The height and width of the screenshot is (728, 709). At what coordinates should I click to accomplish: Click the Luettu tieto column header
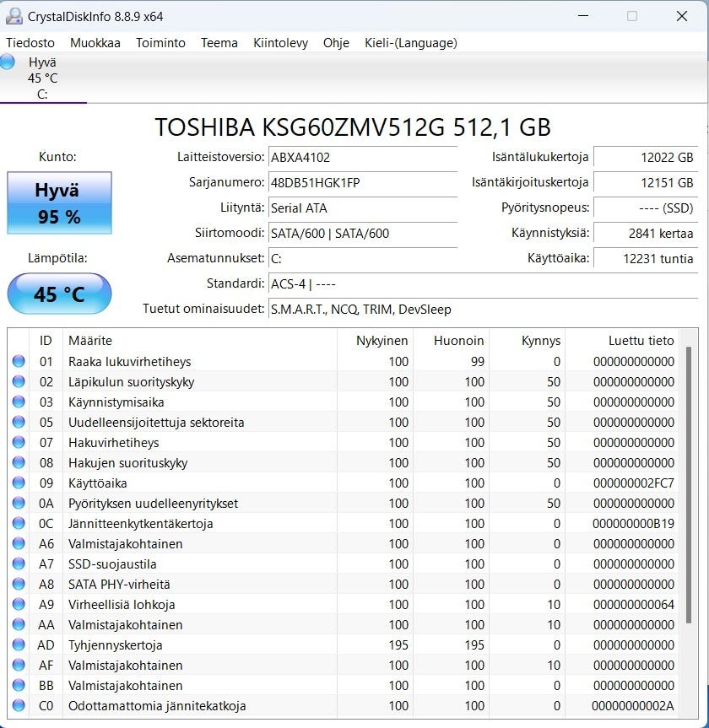[x=623, y=341]
